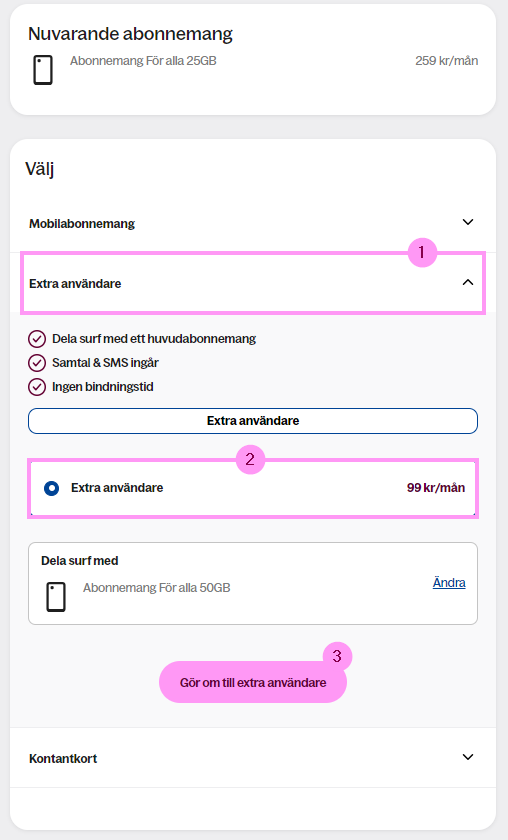
Task: Click the phone icon beside Abonnemang För alla 25GB
Action: tap(43, 70)
